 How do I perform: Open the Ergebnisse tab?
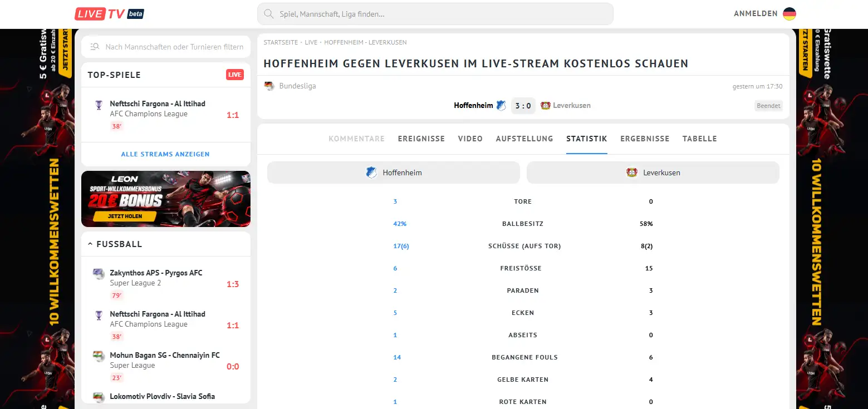645,139
